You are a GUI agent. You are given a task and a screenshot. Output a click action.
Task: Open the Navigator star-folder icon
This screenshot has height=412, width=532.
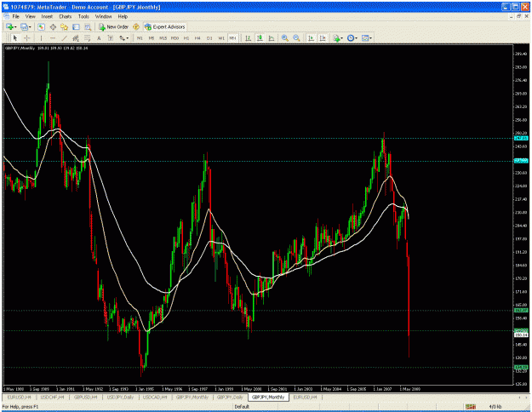[64, 26]
